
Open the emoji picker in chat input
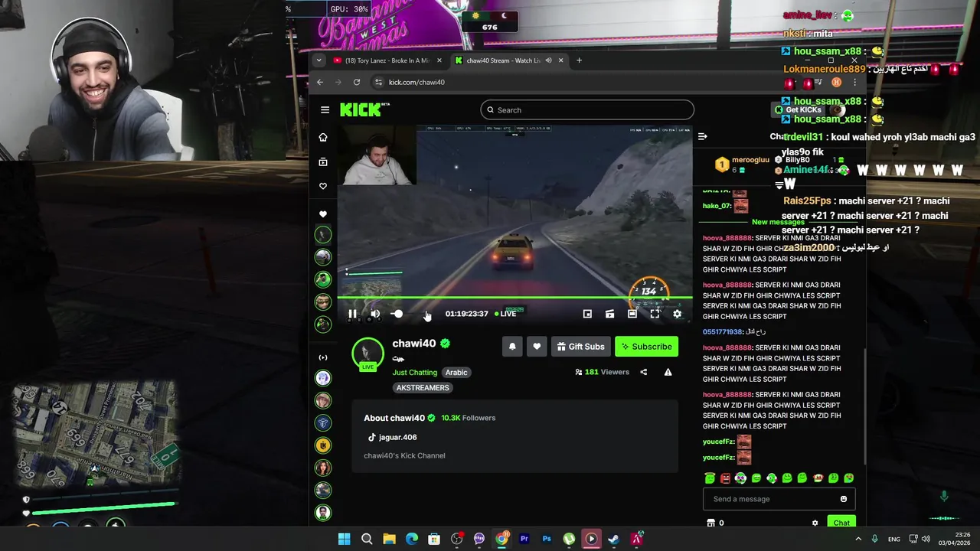(x=844, y=499)
